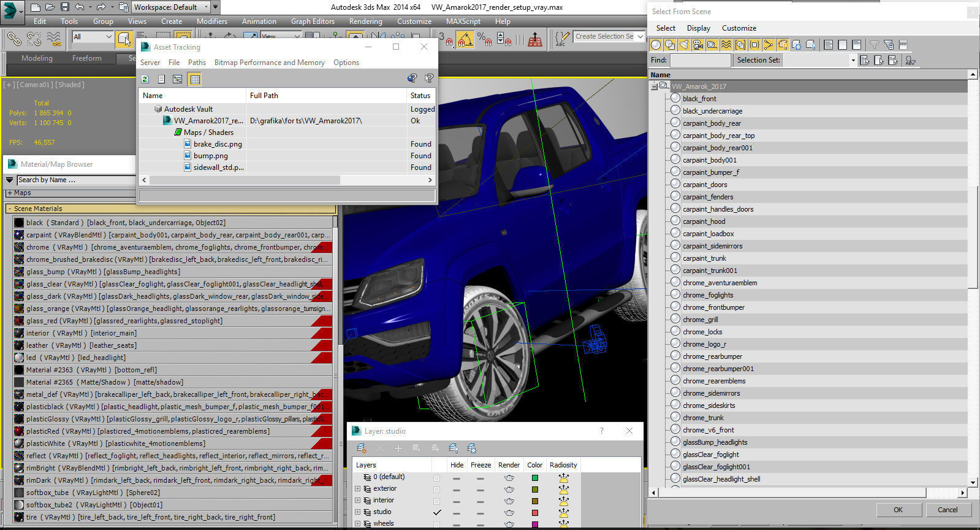The height and width of the screenshot is (530, 980).
Task: Click red color swatch of studio layer
Action: tap(535, 513)
